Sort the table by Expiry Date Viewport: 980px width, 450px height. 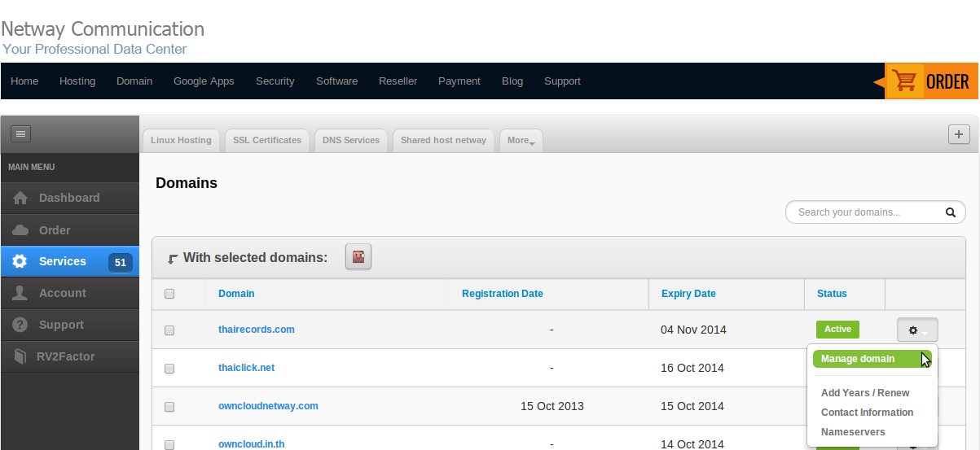point(688,294)
